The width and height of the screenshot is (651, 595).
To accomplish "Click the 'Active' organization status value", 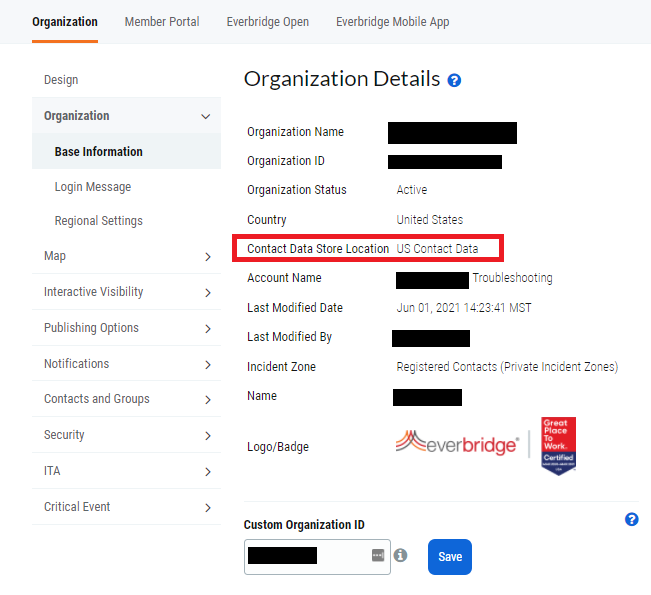I will [412, 190].
